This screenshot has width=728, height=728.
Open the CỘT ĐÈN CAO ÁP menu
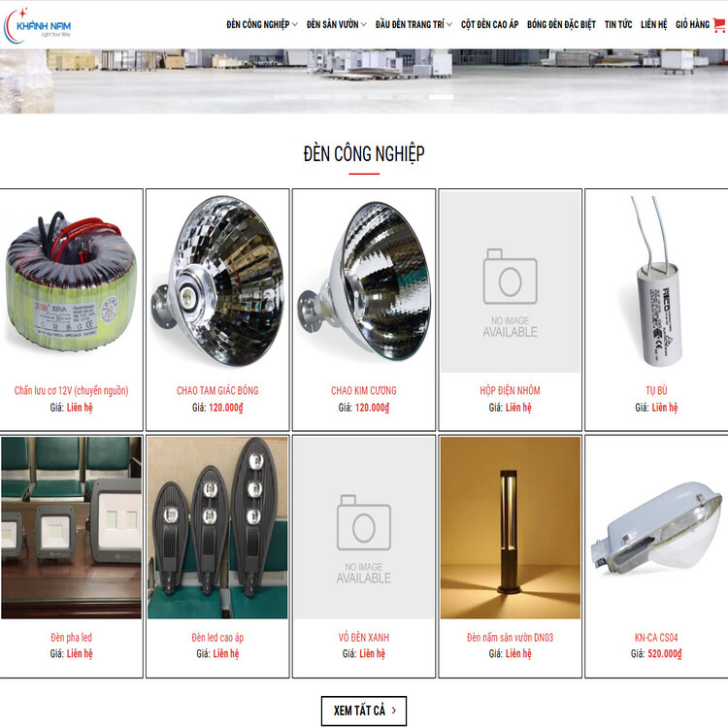pyautogui.click(x=489, y=24)
